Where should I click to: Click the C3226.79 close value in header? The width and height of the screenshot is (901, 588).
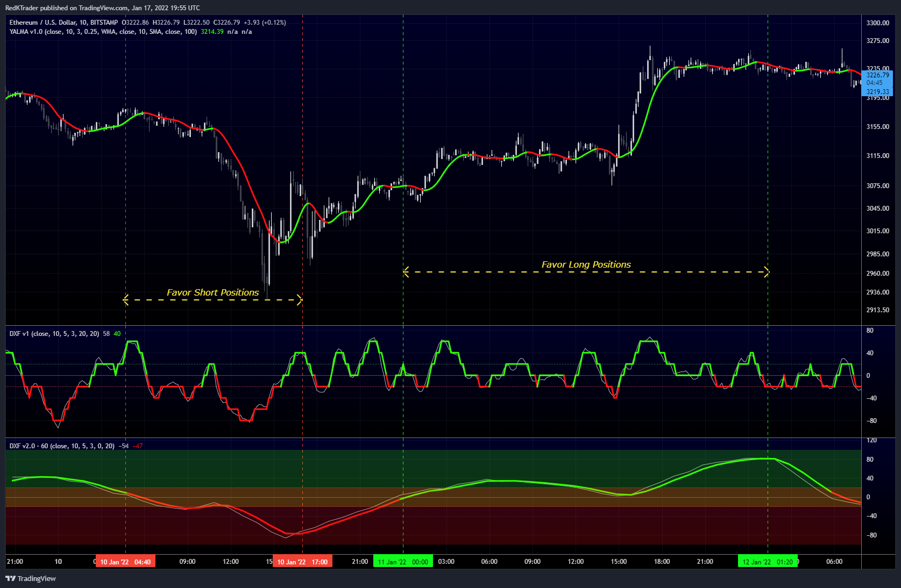coord(226,23)
